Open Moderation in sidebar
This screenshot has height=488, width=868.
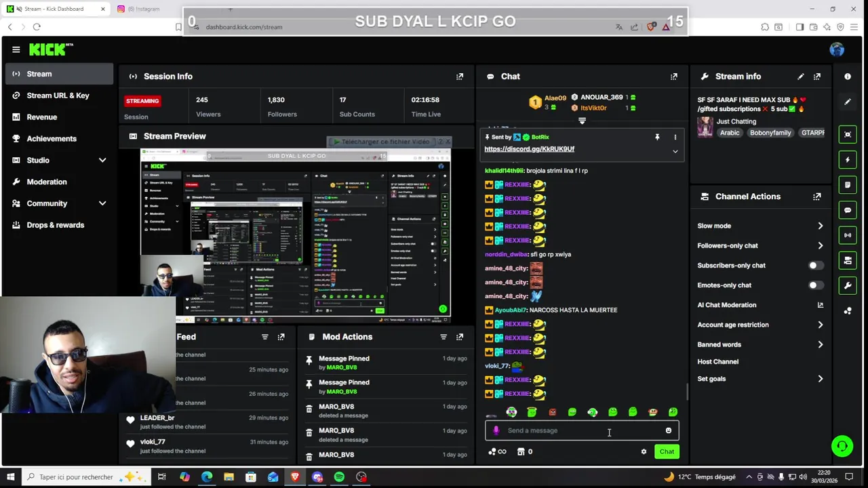tap(59, 182)
